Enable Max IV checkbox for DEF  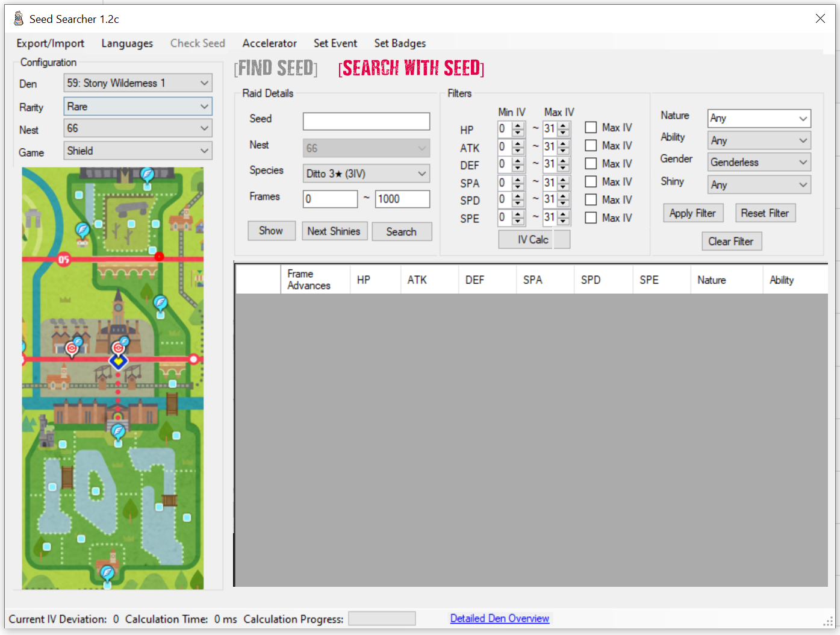coord(591,164)
